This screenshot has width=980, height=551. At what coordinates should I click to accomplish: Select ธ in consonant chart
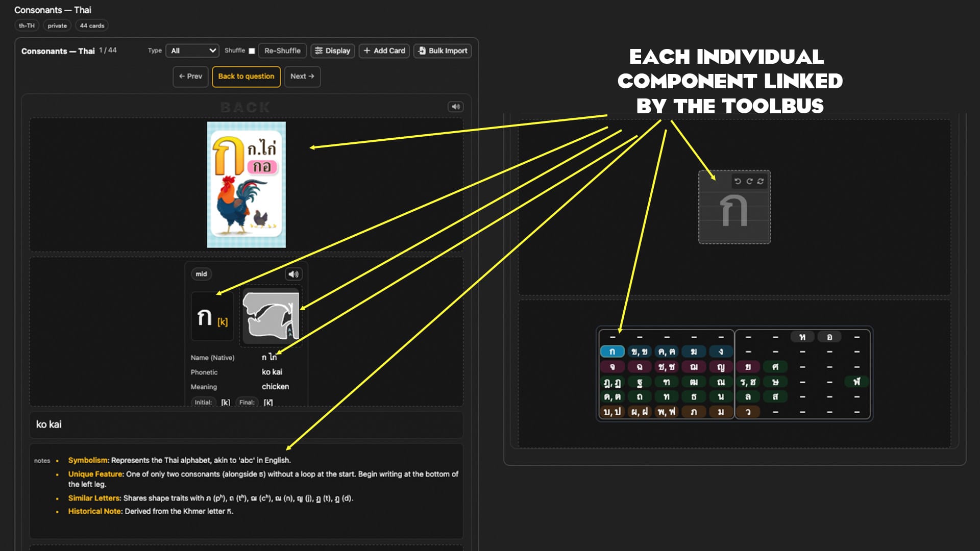click(x=694, y=396)
